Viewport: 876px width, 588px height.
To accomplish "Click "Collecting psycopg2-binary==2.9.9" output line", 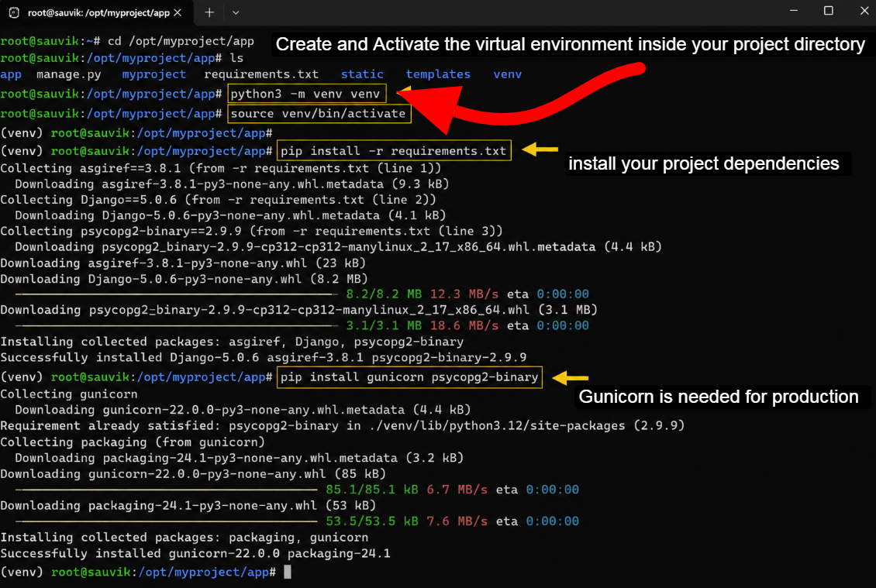I will [251, 231].
